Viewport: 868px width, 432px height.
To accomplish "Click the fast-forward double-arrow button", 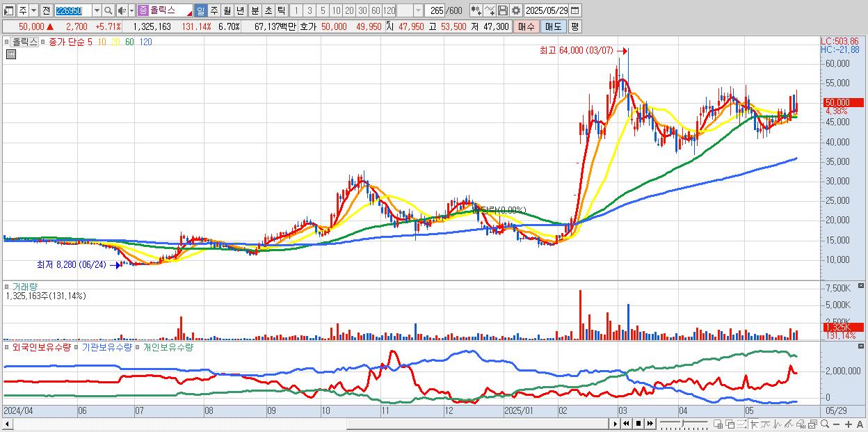I will tap(650, 424).
